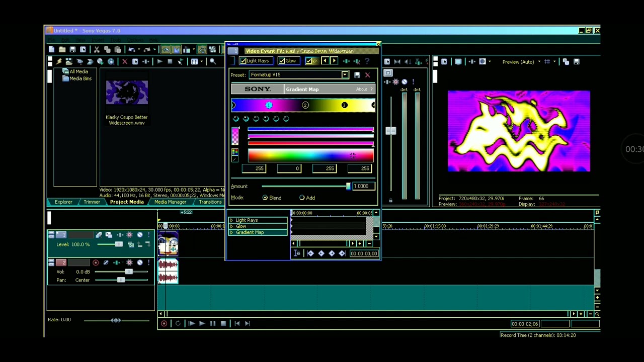This screenshot has width=644, height=362.
Task: Click the keyframe timecode field 00:00:00;00
Action: coord(364,253)
